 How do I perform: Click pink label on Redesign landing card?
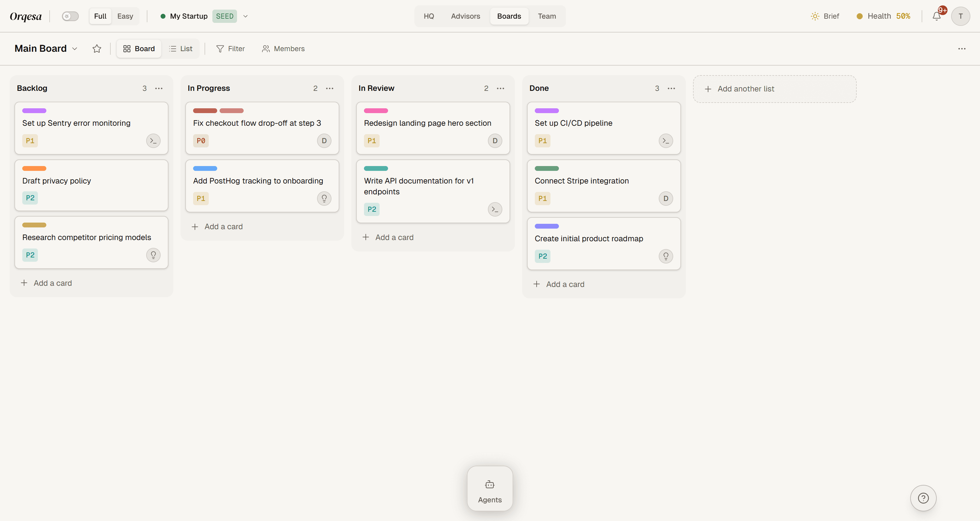376,111
